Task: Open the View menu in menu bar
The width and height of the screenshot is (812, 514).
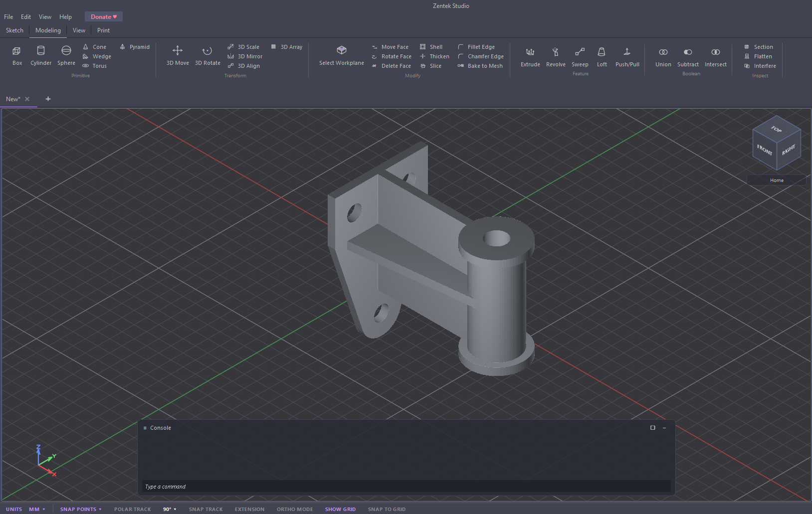Action: (x=45, y=17)
